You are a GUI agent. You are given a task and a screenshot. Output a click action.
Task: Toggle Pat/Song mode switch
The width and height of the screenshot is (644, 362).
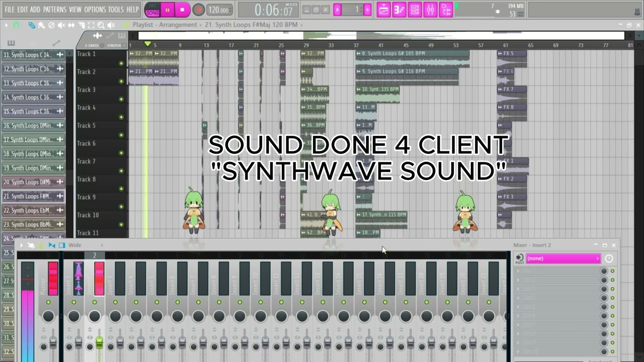pos(152,10)
